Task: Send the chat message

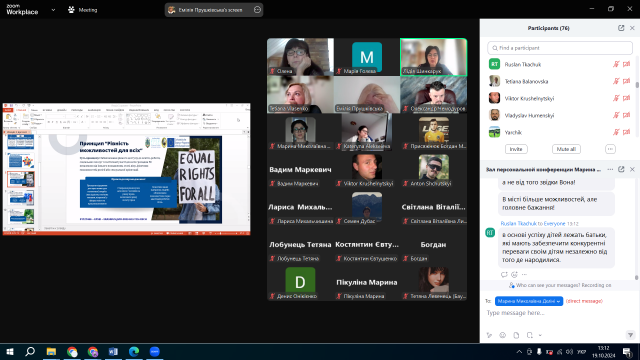Action: (x=630, y=335)
